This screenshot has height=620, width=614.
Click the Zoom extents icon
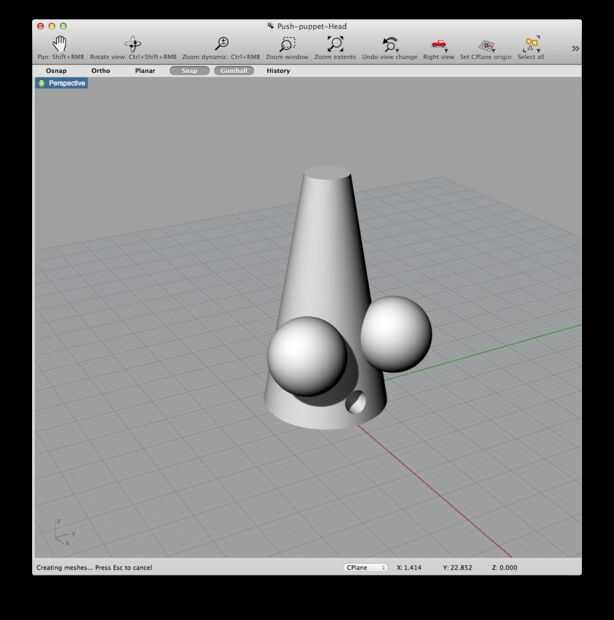click(x=335, y=43)
